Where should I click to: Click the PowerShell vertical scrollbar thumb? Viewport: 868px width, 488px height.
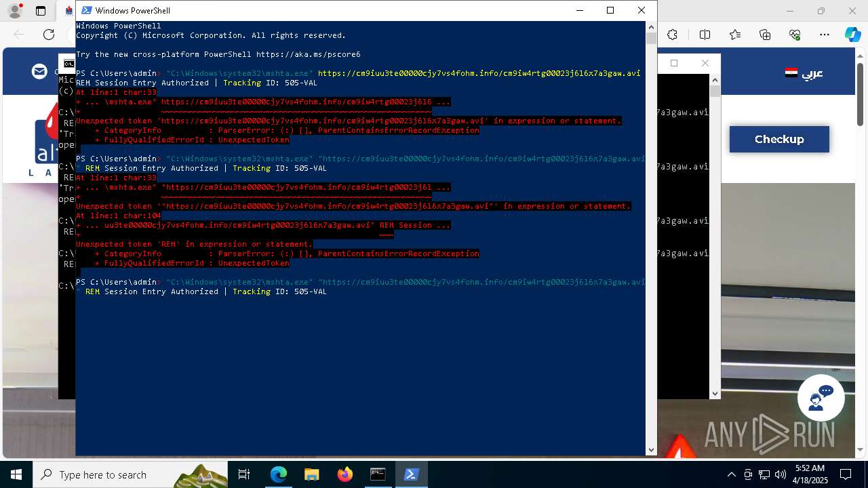click(651, 39)
